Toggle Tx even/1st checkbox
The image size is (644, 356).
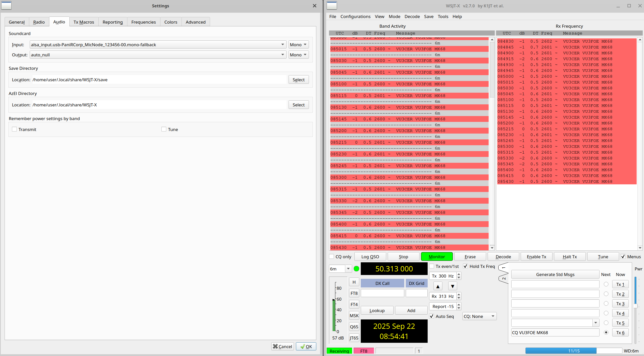tap(432, 266)
